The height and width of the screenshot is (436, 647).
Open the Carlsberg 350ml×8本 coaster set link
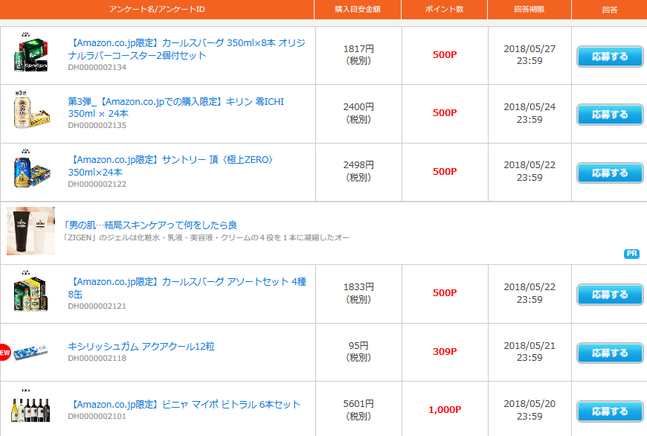click(x=187, y=49)
